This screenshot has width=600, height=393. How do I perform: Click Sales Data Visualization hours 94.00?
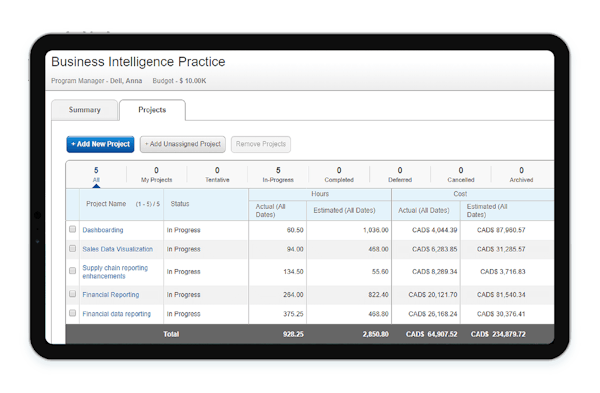click(295, 249)
